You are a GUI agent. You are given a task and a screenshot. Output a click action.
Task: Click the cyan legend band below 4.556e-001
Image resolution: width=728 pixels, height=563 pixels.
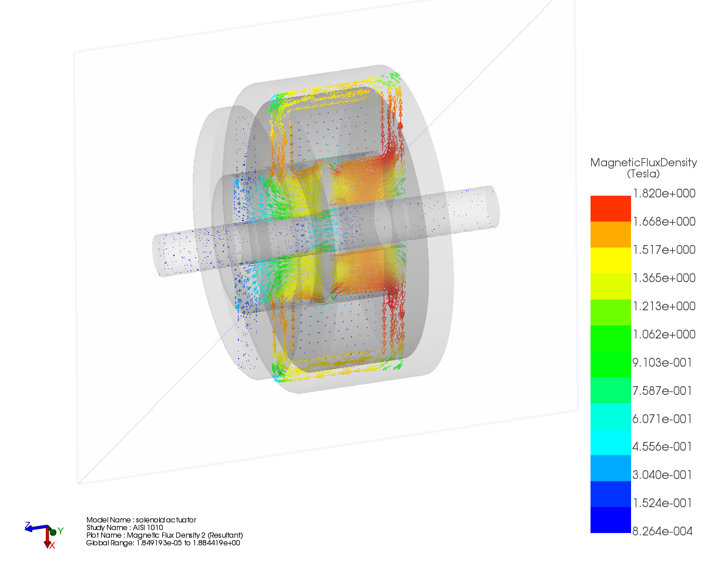pyautogui.click(x=610, y=468)
